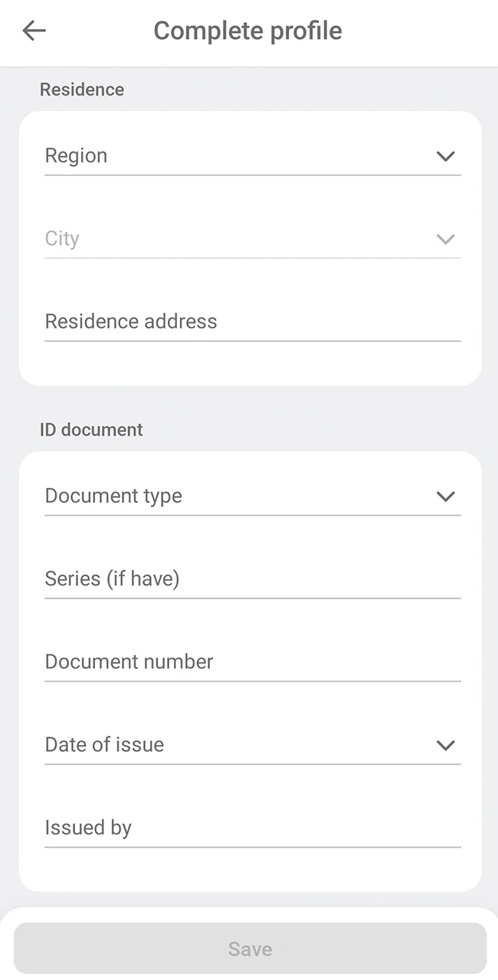Select the Region field label

tap(76, 155)
